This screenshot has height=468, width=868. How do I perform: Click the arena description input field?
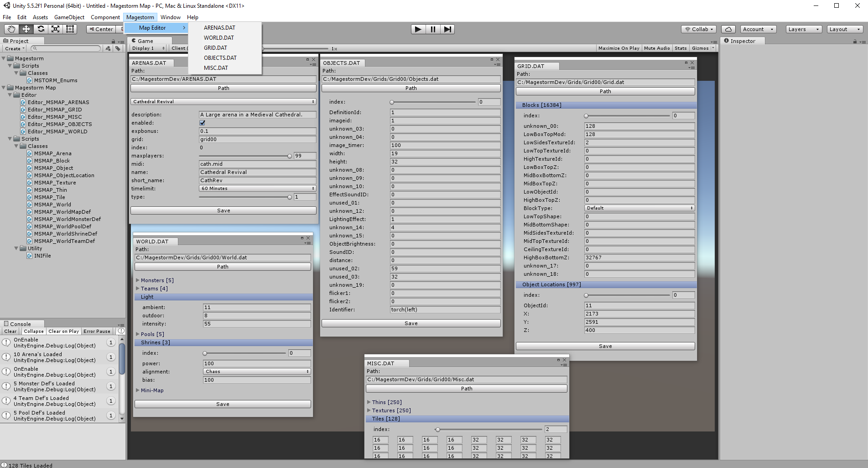tap(257, 115)
